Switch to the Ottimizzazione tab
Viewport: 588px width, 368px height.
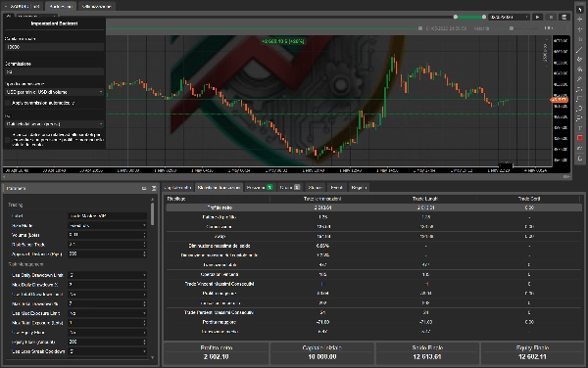tap(96, 7)
